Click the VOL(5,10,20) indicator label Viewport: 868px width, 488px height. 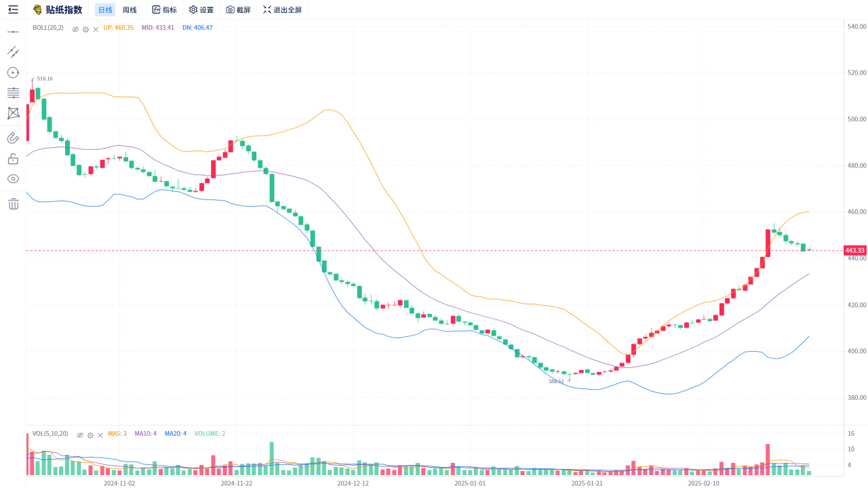50,434
